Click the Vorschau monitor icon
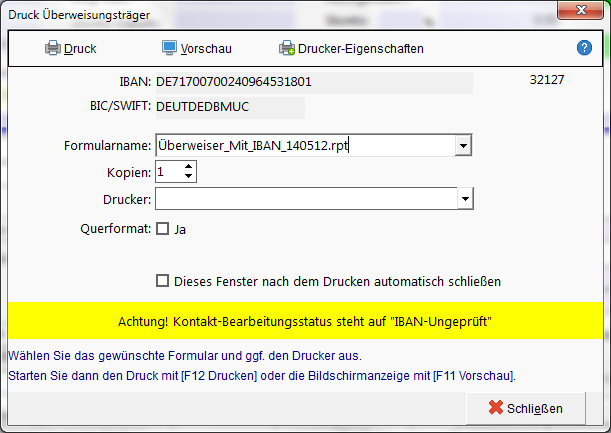 169,48
